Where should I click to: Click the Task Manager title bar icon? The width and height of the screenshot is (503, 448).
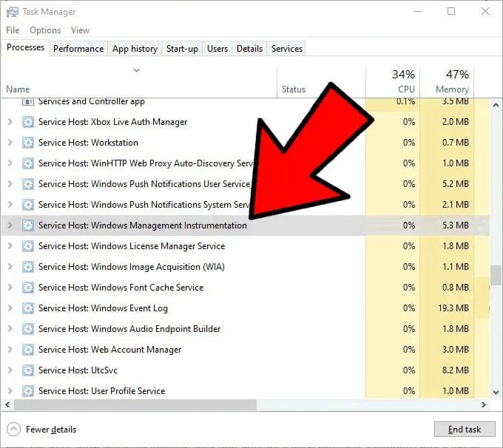click(x=12, y=12)
